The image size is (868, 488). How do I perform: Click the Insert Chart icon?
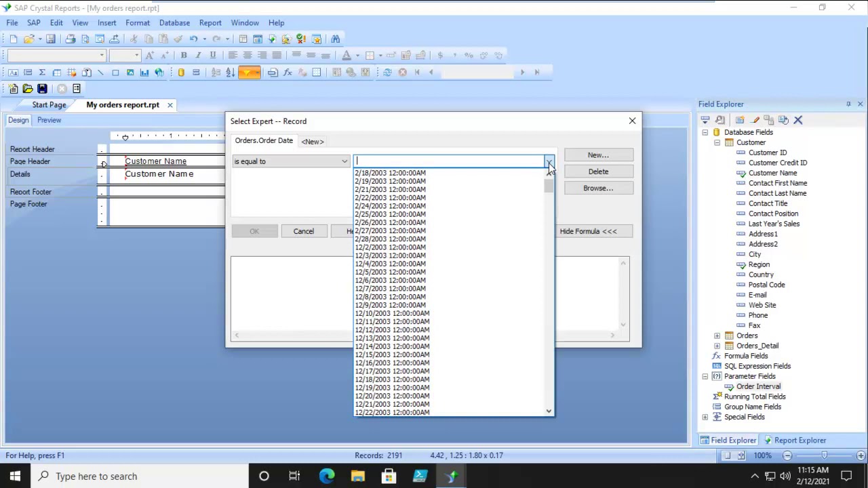(144, 73)
